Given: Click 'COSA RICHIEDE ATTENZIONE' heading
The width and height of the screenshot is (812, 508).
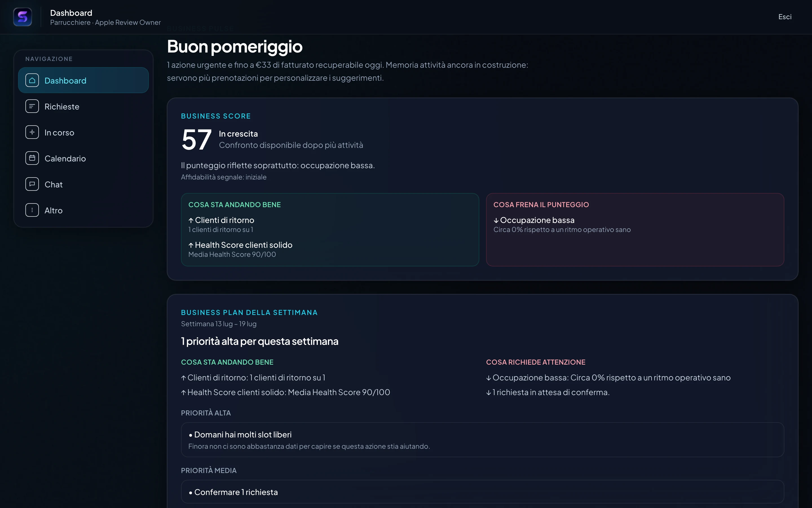Looking at the screenshot, I should [535, 362].
